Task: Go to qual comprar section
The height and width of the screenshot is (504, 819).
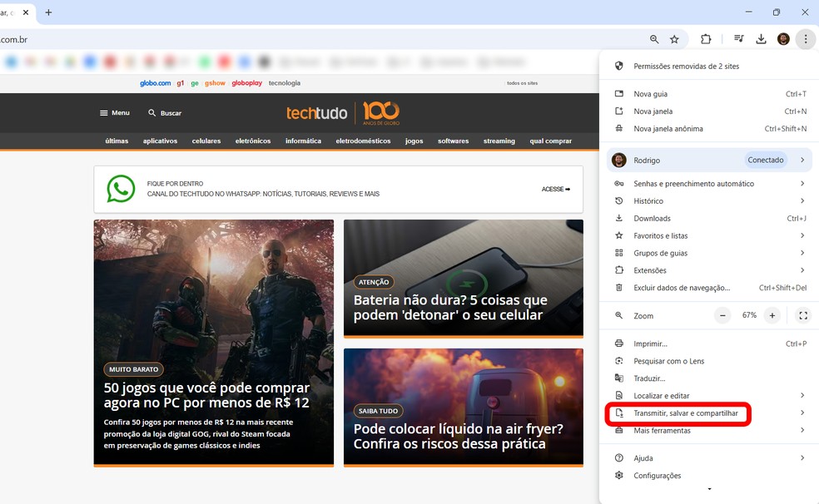Action: [550, 141]
